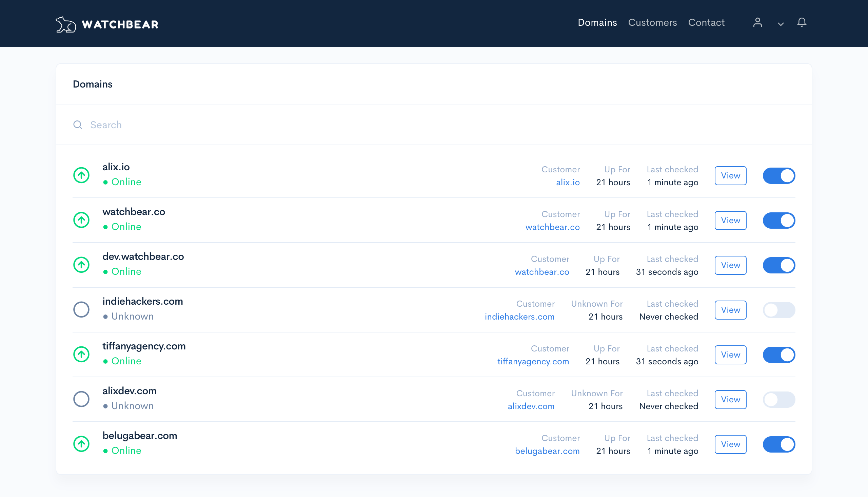Open tiffanyagency.com customer link

[x=533, y=362]
